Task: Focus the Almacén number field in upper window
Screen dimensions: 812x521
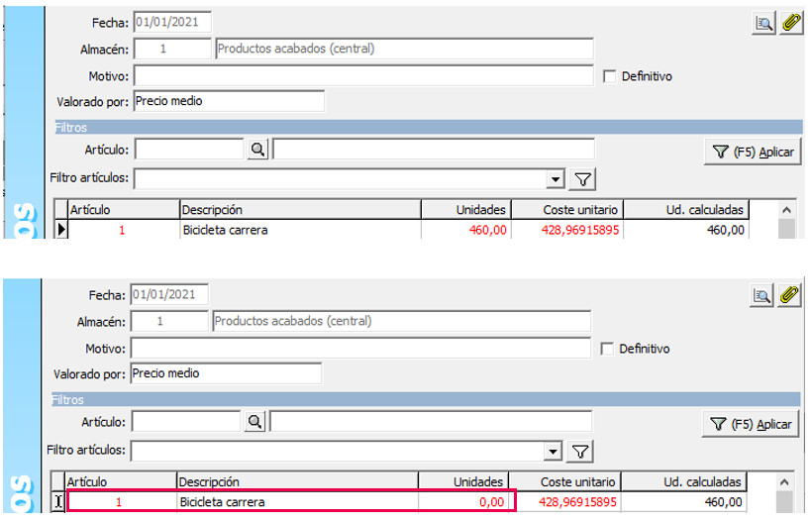Action: 172,49
